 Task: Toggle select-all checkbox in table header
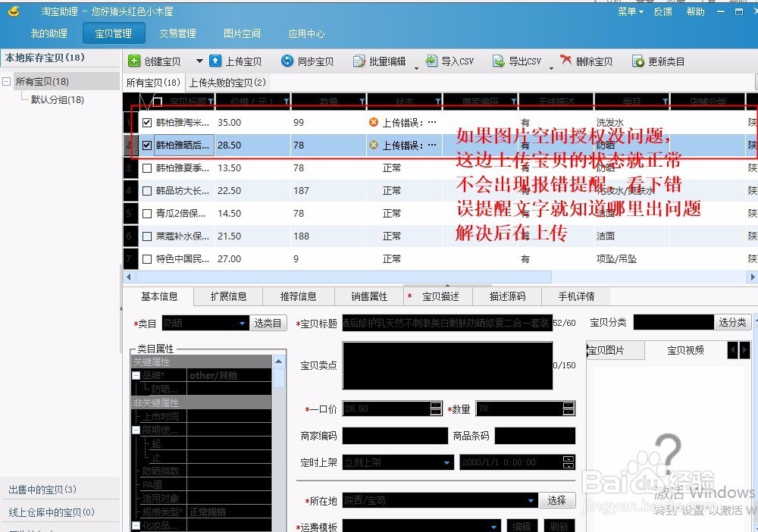tap(157, 102)
